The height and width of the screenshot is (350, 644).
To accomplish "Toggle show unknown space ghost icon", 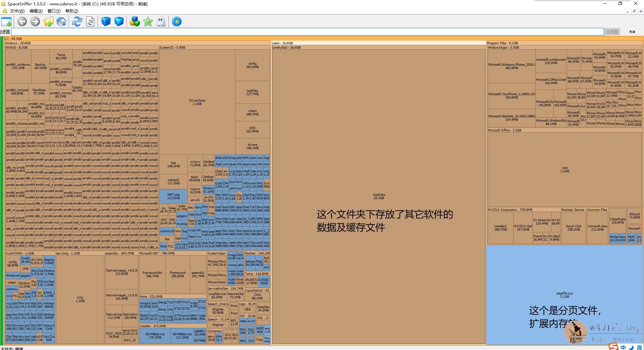I will 161,22.
